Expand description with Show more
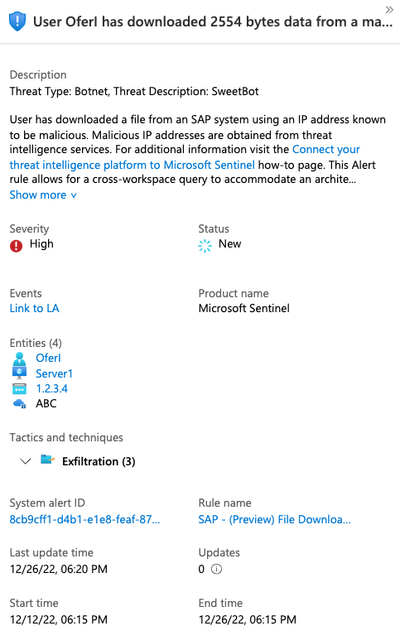The image size is (400, 640). tap(43, 195)
